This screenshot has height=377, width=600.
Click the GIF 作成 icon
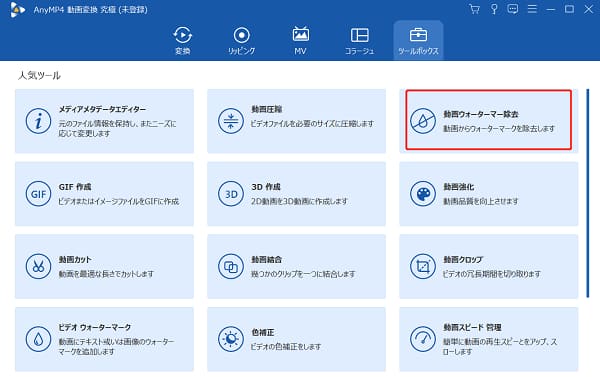point(38,194)
